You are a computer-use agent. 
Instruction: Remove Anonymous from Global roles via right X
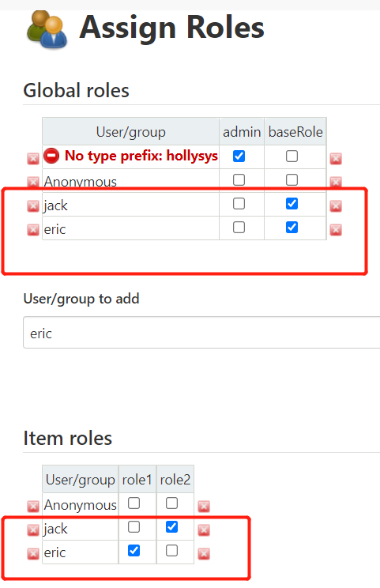pyautogui.click(x=336, y=183)
